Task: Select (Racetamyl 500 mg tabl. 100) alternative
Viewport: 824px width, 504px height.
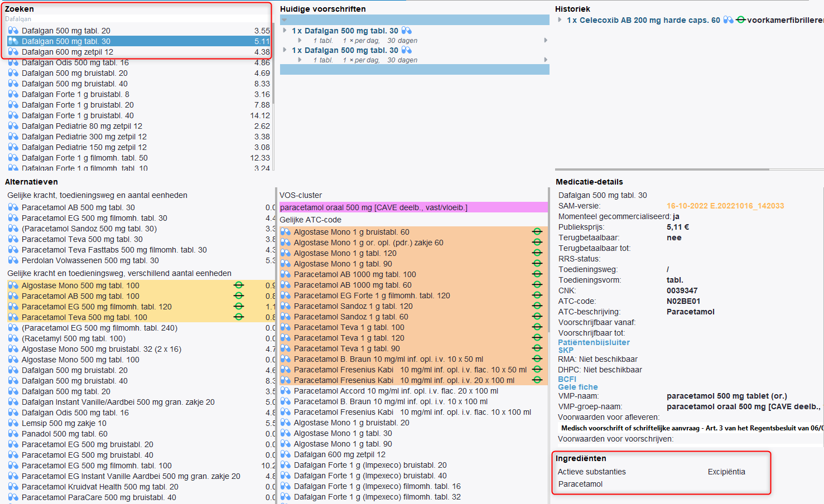Action: coord(141,338)
